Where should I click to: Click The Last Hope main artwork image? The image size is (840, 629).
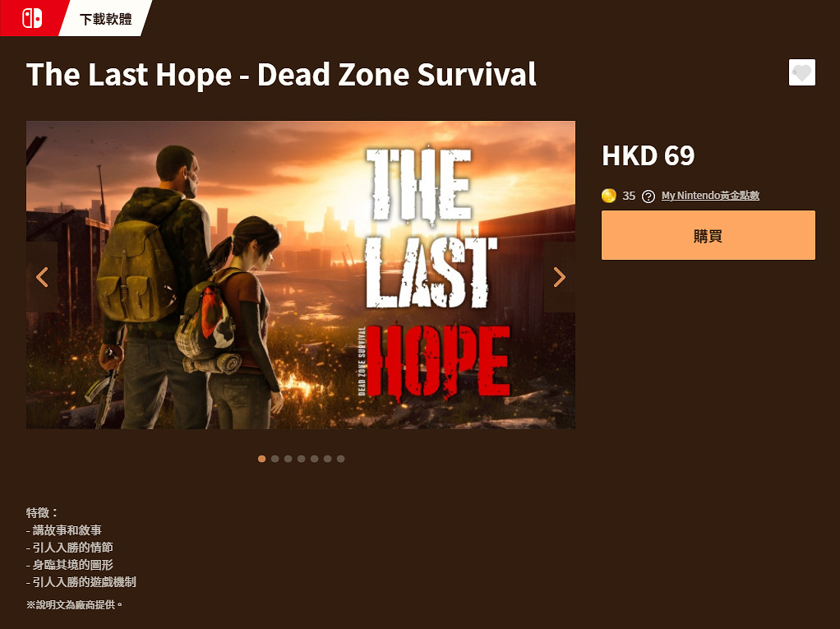(x=301, y=275)
